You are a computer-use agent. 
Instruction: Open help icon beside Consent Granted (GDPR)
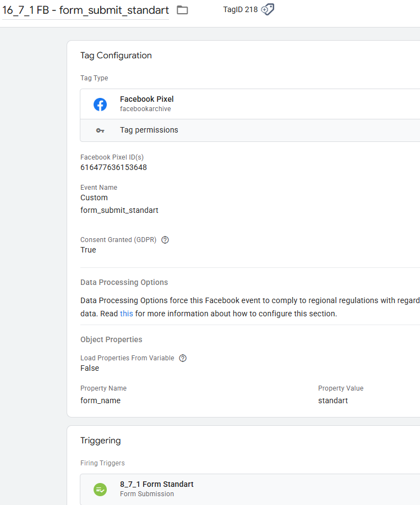point(165,240)
